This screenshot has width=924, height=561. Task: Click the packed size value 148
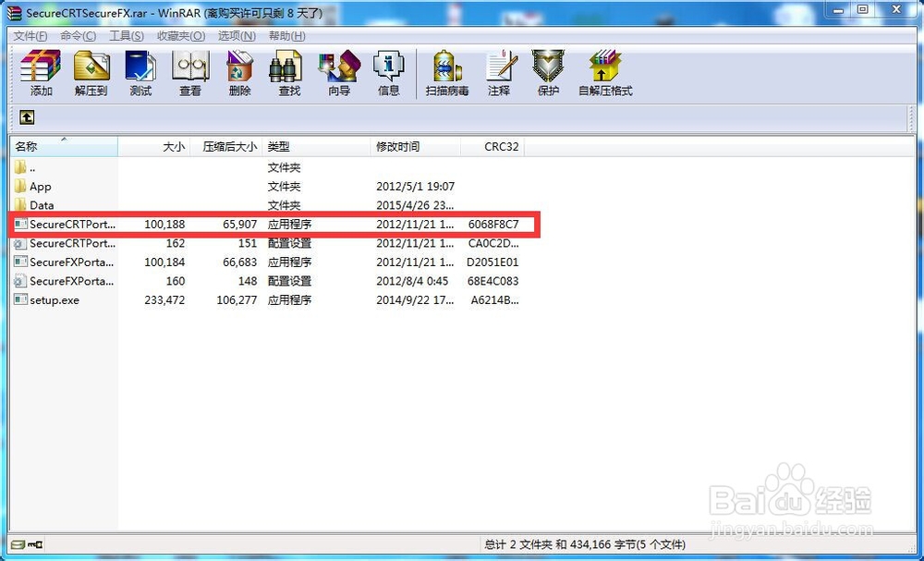pyautogui.click(x=248, y=281)
